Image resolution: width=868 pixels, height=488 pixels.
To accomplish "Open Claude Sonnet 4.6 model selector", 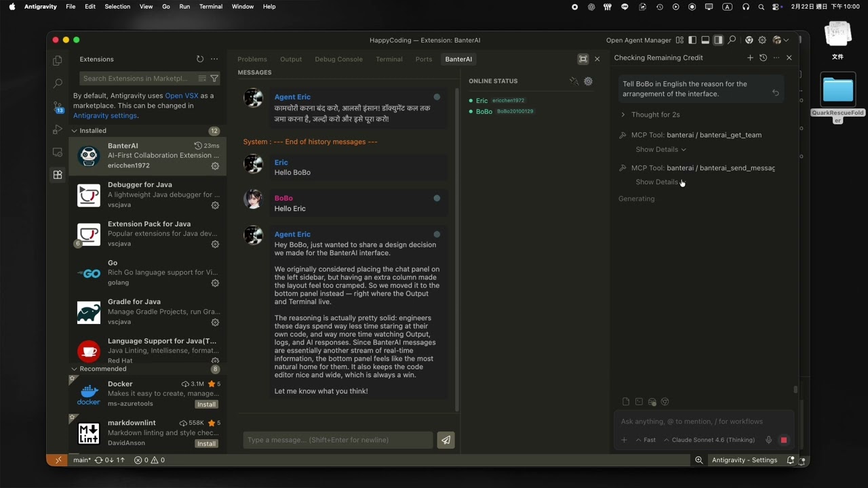I will (x=709, y=440).
